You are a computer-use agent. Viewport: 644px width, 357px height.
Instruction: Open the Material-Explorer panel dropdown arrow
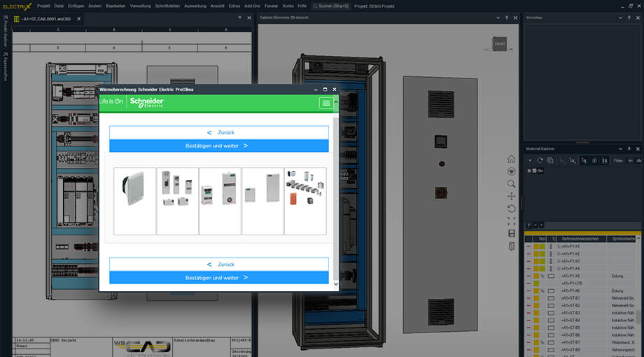click(x=620, y=148)
